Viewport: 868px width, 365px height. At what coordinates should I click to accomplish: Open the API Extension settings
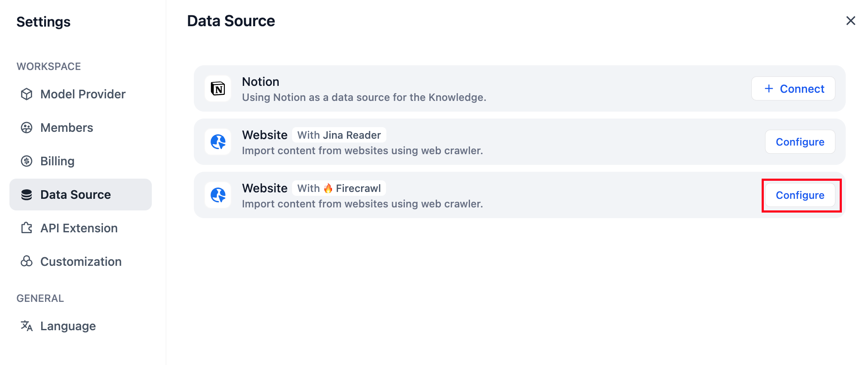79,228
